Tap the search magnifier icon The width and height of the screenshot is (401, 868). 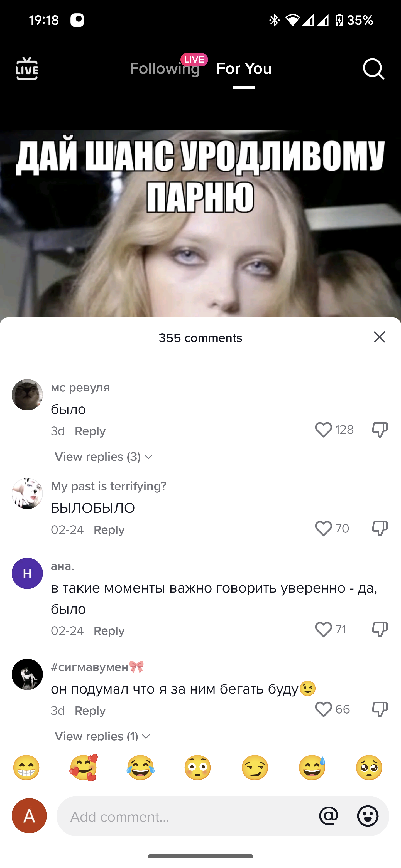point(373,69)
